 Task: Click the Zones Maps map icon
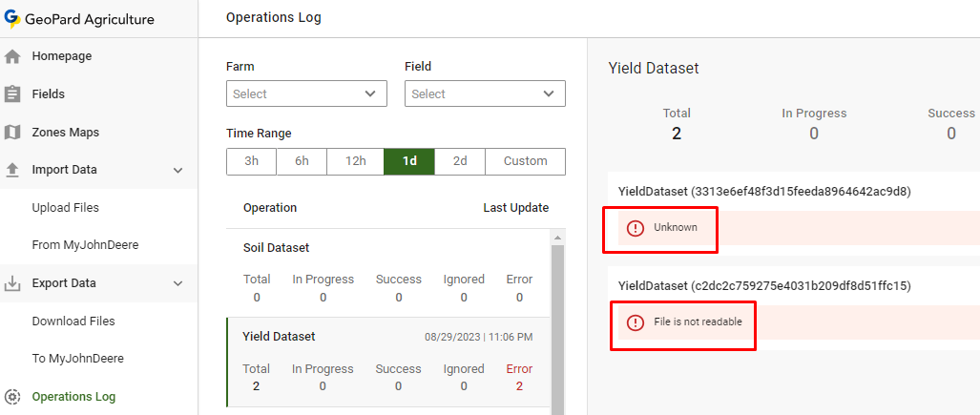(x=12, y=133)
